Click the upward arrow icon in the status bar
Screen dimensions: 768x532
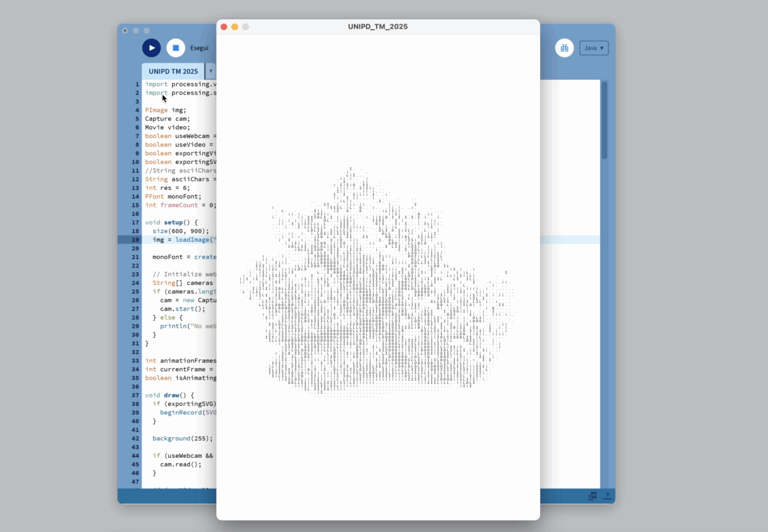(x=607, y=496)
